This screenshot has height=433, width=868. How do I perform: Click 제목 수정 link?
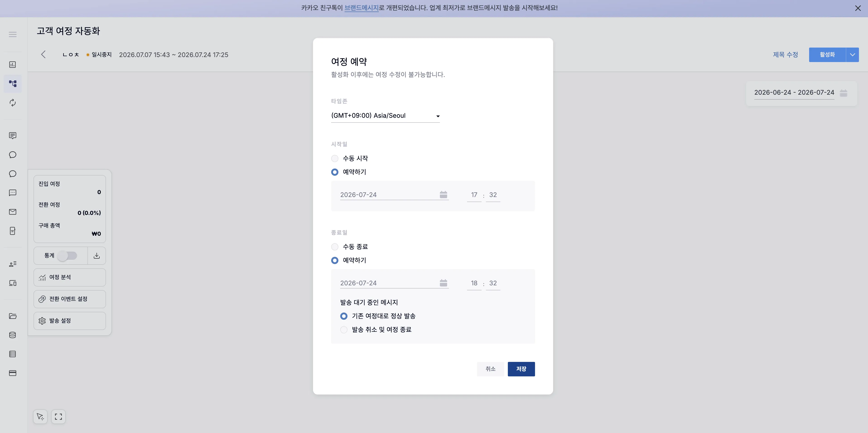tap(785, 55)
